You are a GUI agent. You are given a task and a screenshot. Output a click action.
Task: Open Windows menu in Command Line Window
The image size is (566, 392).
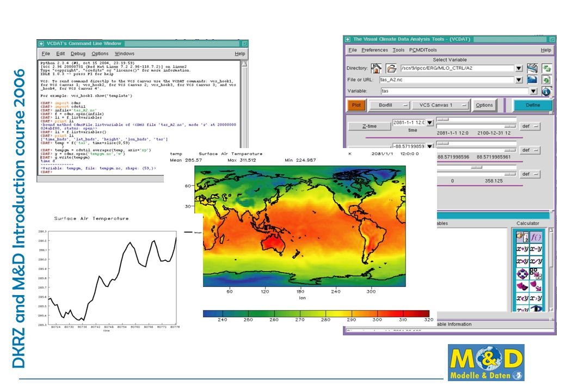125,53
